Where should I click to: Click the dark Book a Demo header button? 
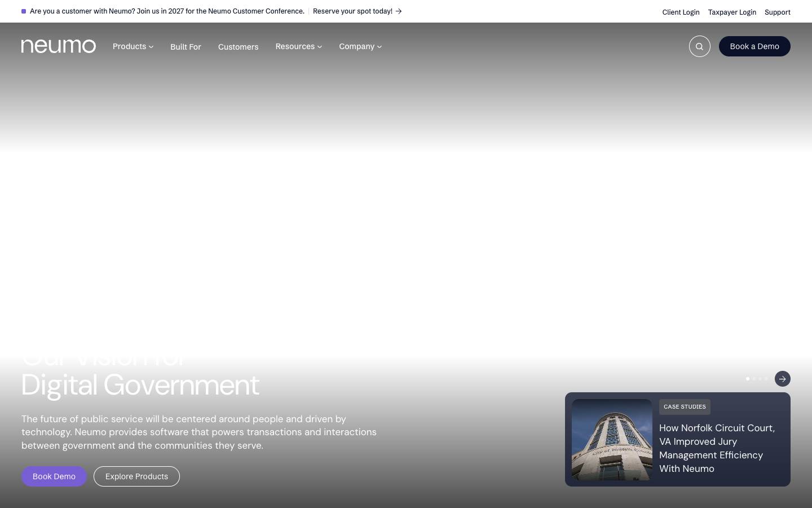click(754, 46)
